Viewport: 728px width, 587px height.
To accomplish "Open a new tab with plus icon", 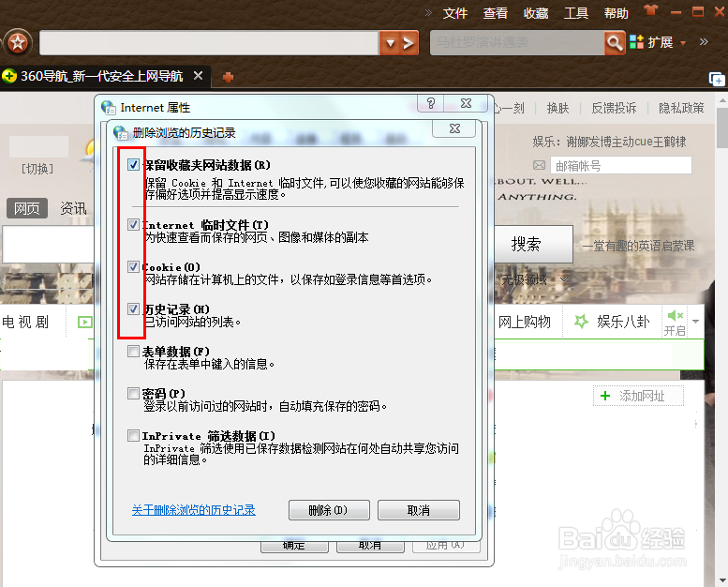I will point(228,77).
